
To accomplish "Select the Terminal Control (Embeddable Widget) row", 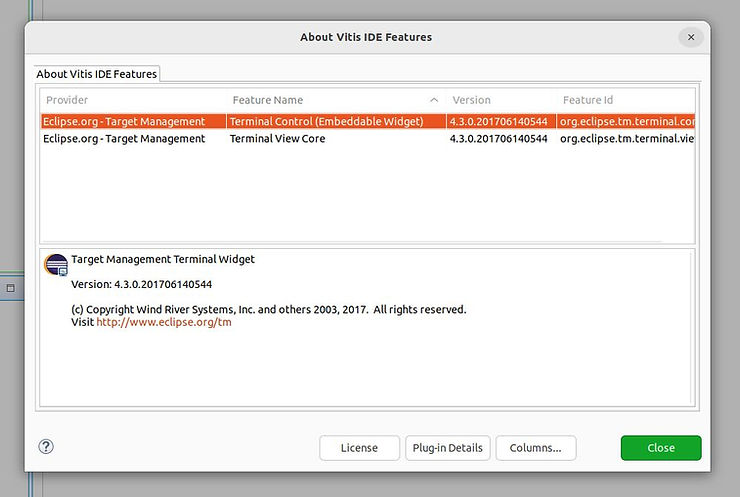I will (368, 121).
